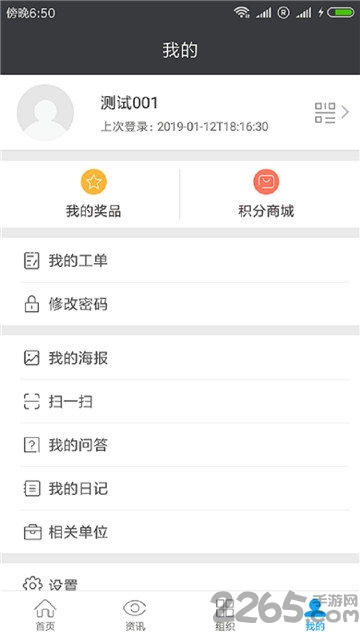
Task: Select the picture icon next to 我的海报
Action: tap(31, 358)
